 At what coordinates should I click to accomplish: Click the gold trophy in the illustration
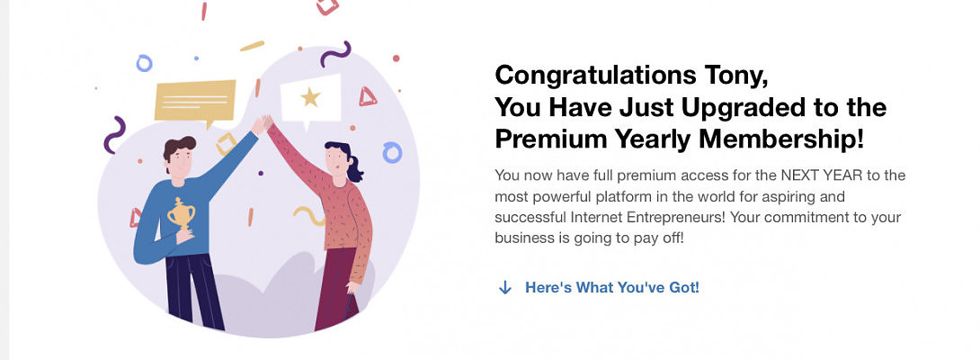(182, 217)
